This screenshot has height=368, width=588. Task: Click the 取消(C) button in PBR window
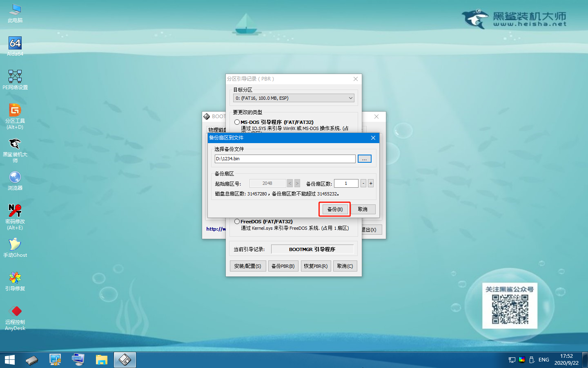345,266
